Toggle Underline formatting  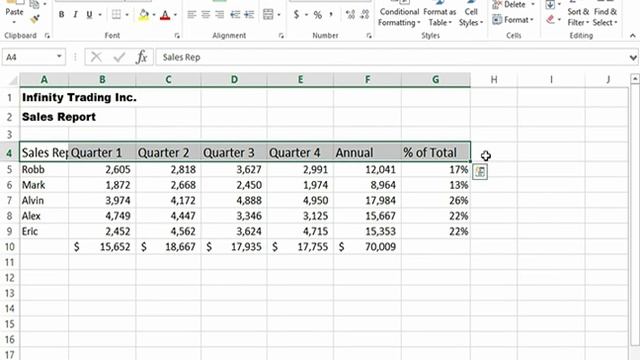click(89, 15)
